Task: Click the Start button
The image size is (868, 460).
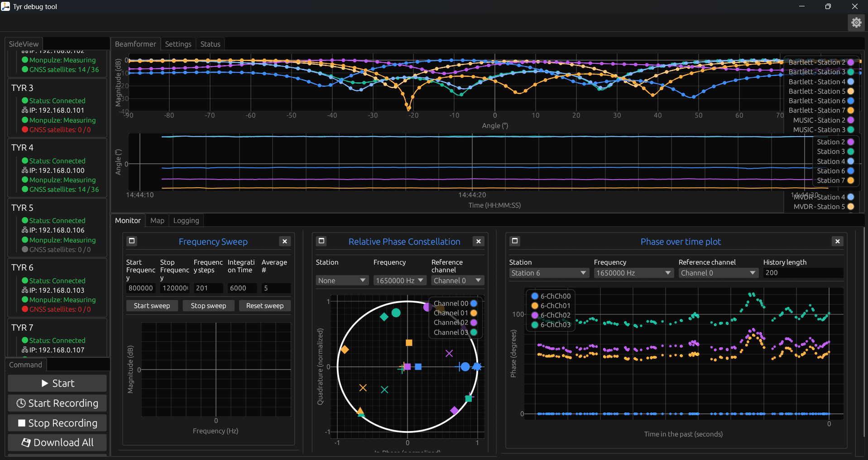Action: (57, 384)
